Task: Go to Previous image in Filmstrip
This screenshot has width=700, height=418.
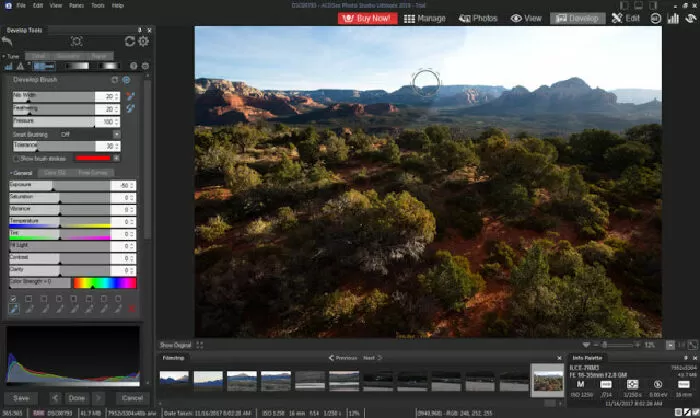Action: (343, 358)
